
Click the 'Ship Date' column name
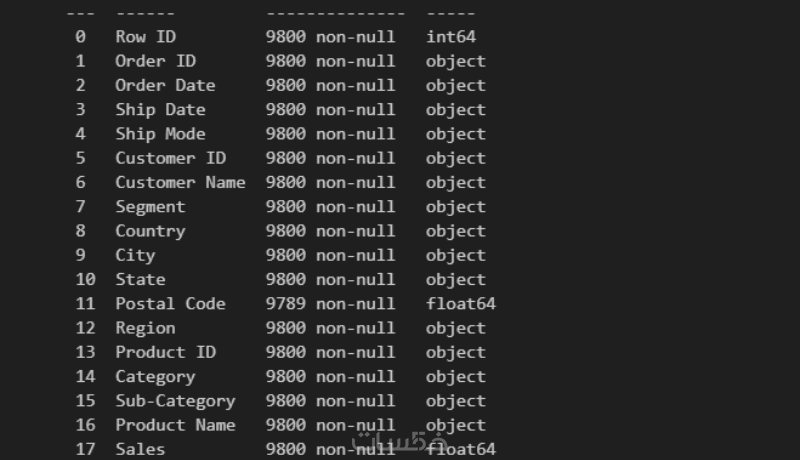[x=160, y=110]
